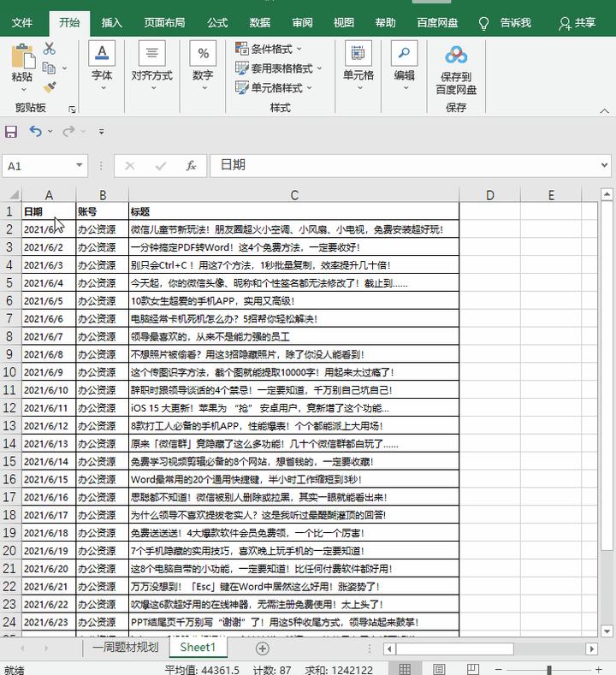Switch to the 一周题材规划 sheet tab
This screenshot has height=675, width=616.
pos(125,648)
